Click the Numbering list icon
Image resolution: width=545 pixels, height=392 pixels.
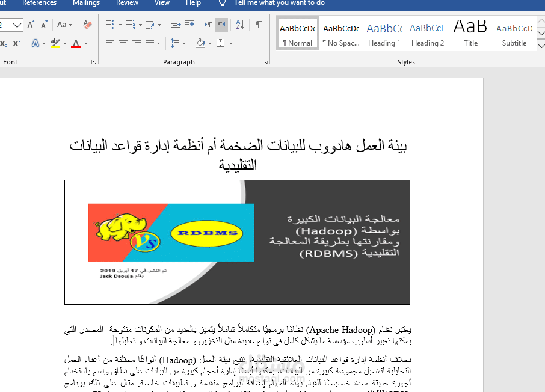tap(131, 25)
